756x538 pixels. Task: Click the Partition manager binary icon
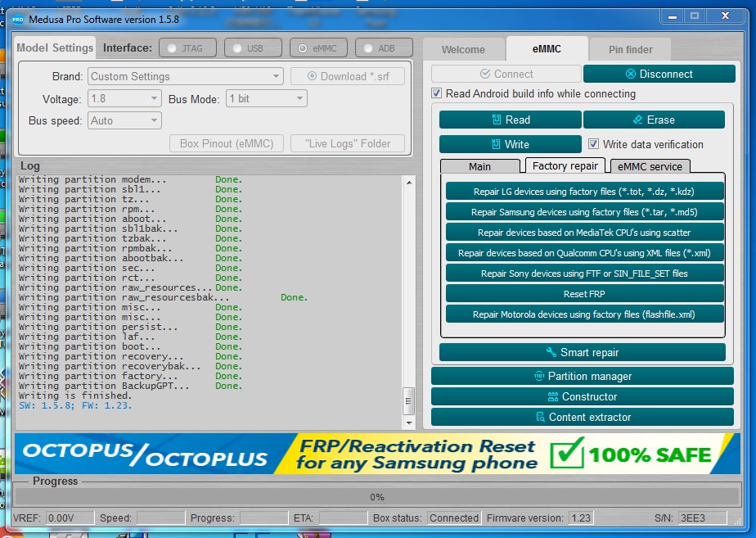pyautogui.click(x=539, y=376)
